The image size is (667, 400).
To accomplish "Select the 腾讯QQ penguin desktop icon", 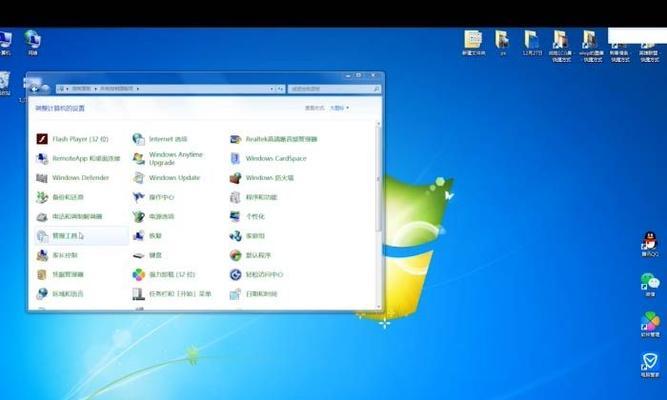I will click(650, 243).
